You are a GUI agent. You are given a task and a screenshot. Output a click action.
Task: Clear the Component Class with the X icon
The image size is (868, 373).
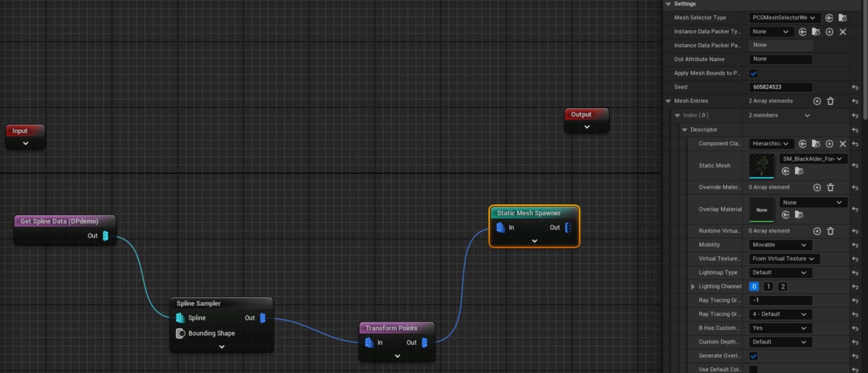tap(843, 144)
